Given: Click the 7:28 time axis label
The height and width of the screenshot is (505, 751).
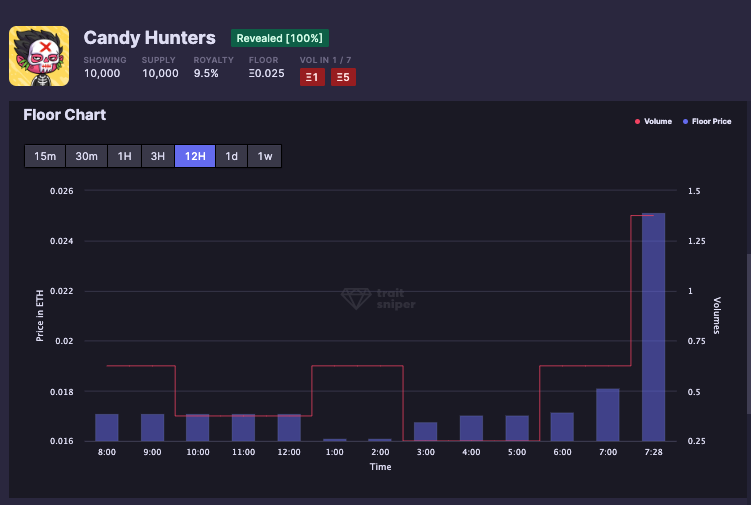Looking at the screenshot, I should pyautogui.click(x=653, y=452).
